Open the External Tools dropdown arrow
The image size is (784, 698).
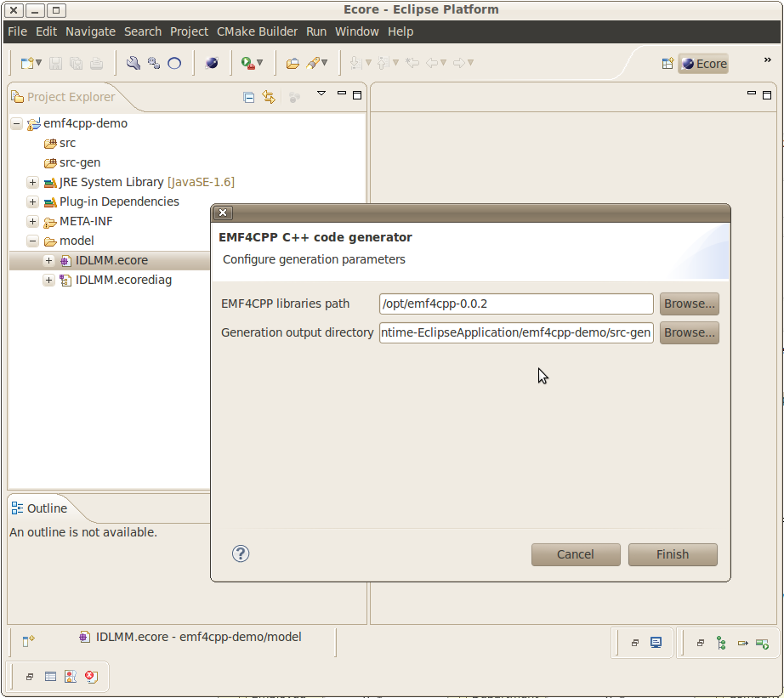click(x=259, y=63)
